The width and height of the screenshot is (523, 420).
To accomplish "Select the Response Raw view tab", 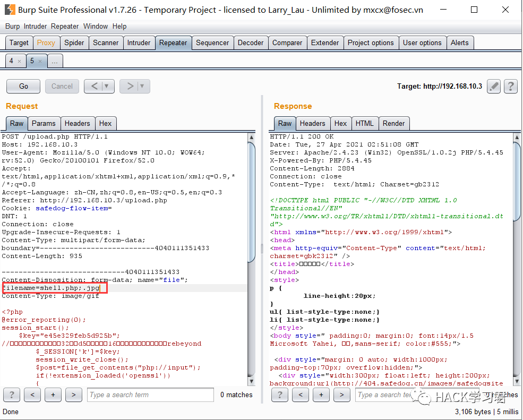I will (285, 123).
